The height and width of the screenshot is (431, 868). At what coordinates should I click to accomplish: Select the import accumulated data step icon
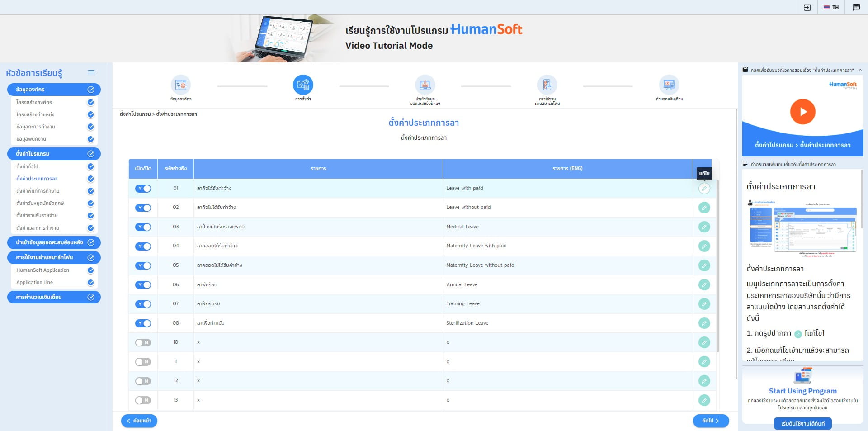coord(425,85)
